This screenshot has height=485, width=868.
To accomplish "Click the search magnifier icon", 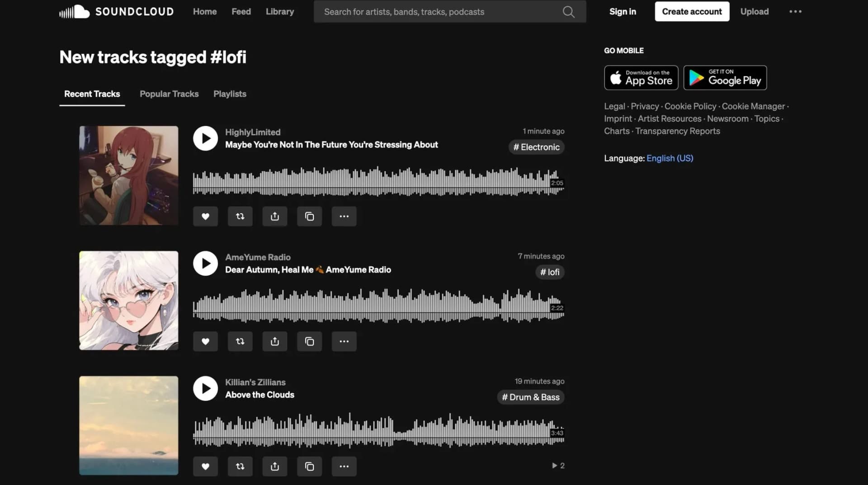I will 569,12.
